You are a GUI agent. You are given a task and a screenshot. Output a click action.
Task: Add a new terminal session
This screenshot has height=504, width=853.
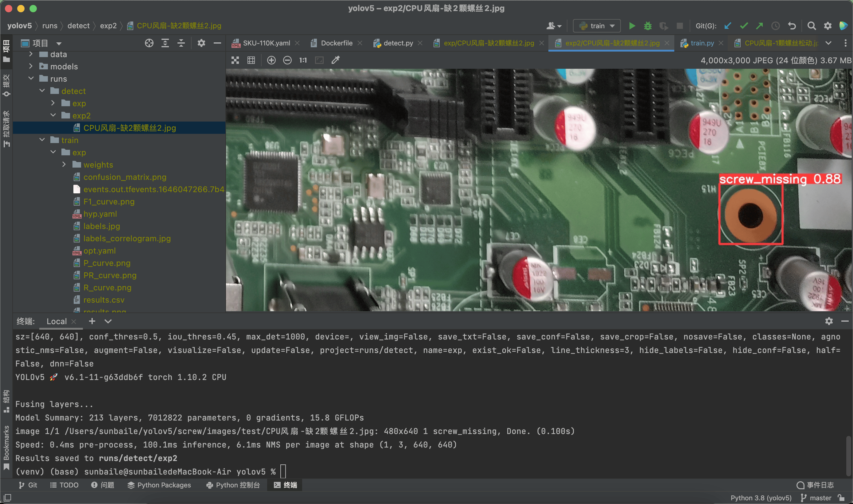click(92, 321)
